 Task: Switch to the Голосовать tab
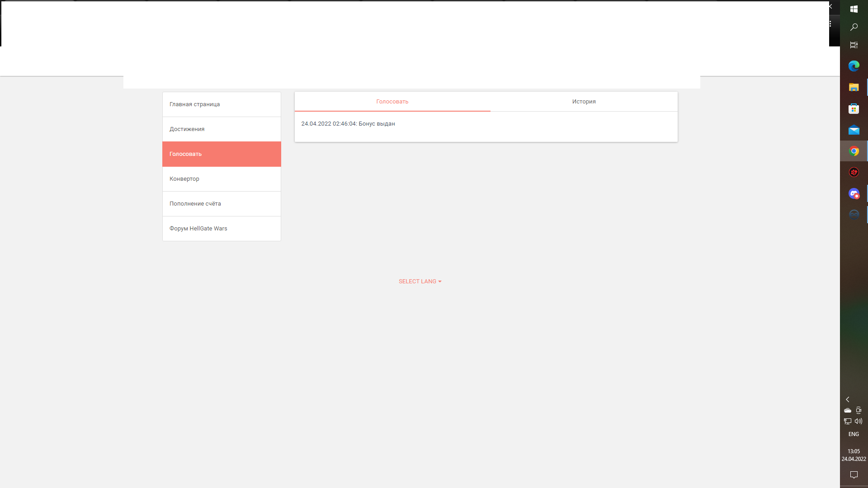(392, 102)
